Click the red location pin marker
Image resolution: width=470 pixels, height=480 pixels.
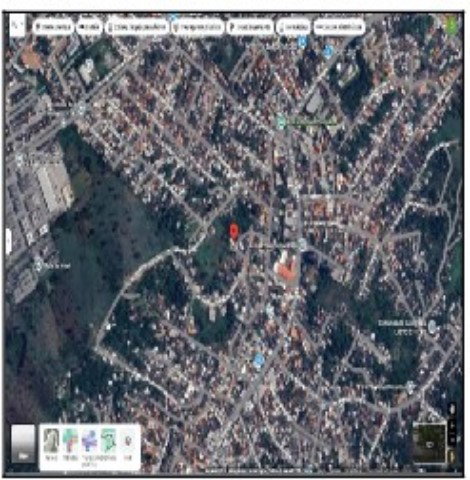coord(234,231)
